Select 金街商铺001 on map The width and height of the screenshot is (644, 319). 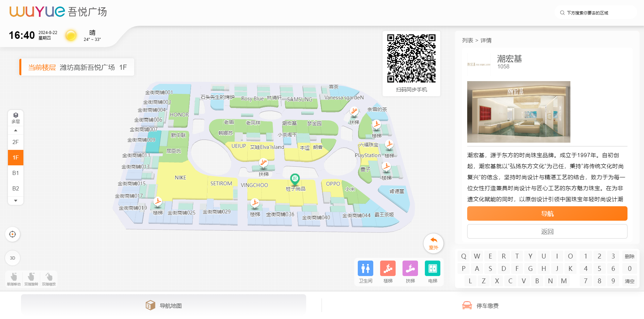click(x=159, y=92)
